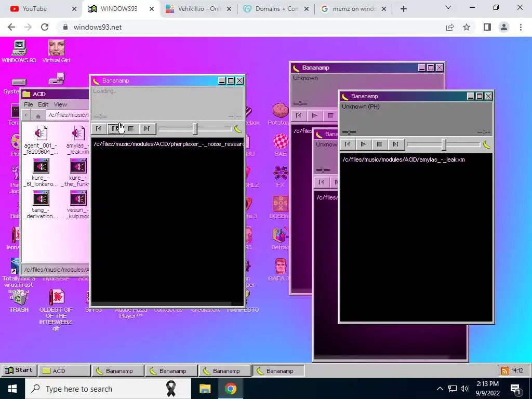Click small volume slider in Unknown (PH) Bananamp
Image resolution: width=532 pixels, height=399 pixels.
[x=349, y=132]
